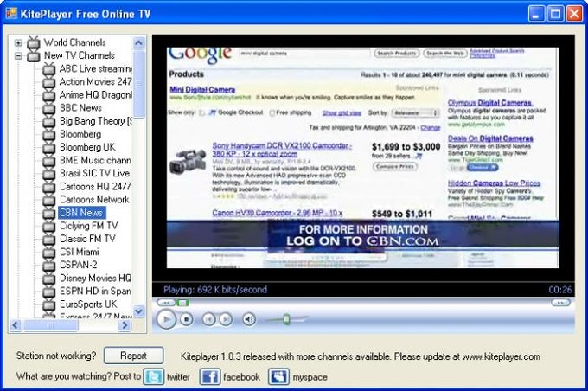Image resolution: width=588 pixels, height=391 pixels.
Task: Open the Ciclying FM TV channel
Action: [88, 226]
